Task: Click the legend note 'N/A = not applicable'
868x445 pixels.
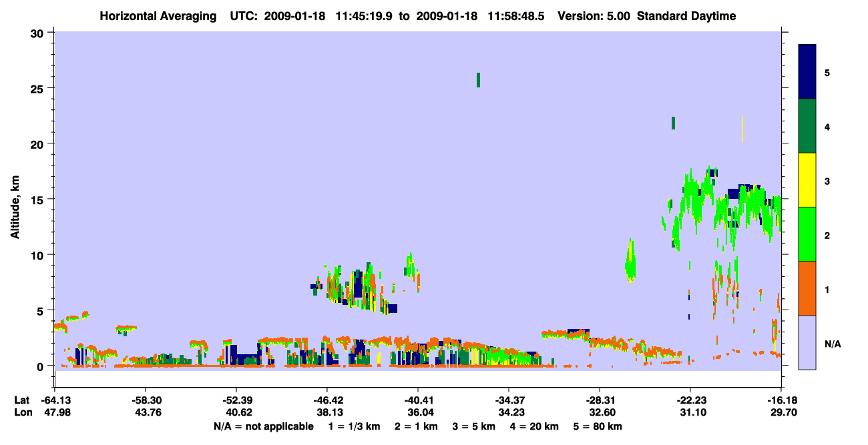Action: (x=263, y=426)
